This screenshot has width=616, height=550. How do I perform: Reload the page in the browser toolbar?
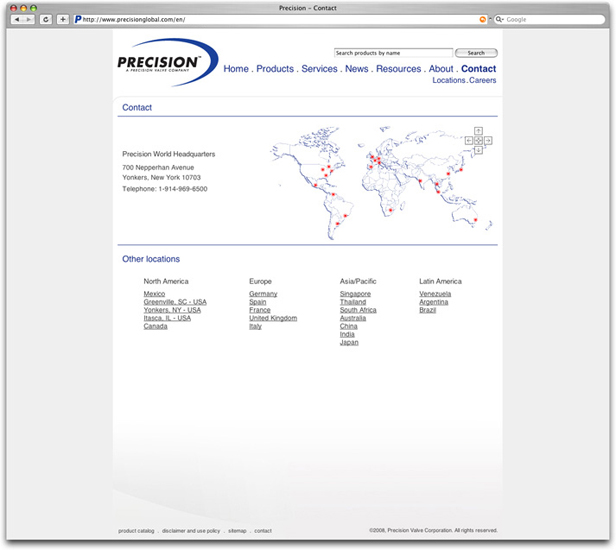[46, 19]
